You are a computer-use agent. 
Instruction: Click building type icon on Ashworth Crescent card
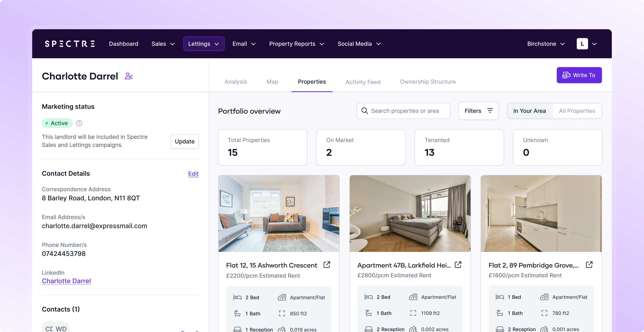282,297
